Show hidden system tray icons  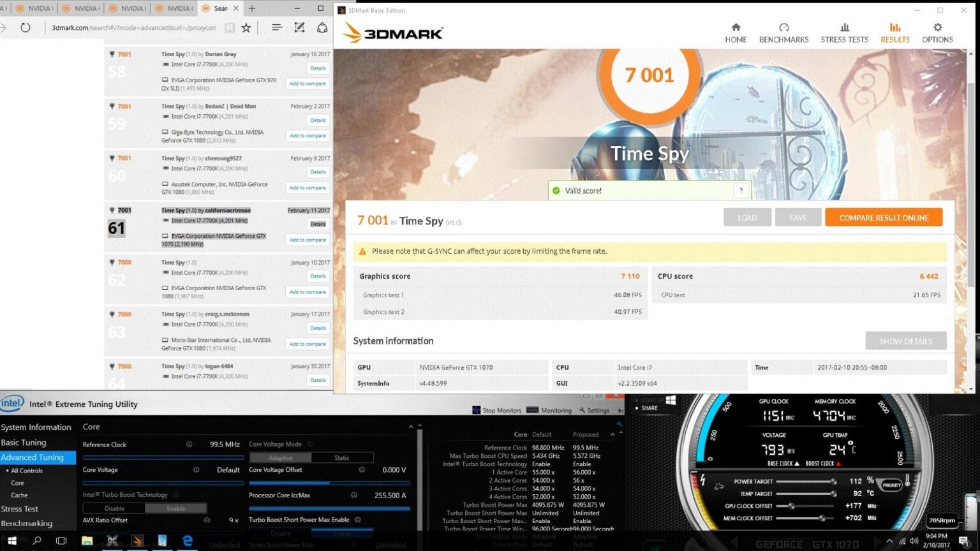pyautogui.click(x=889, y=541)
